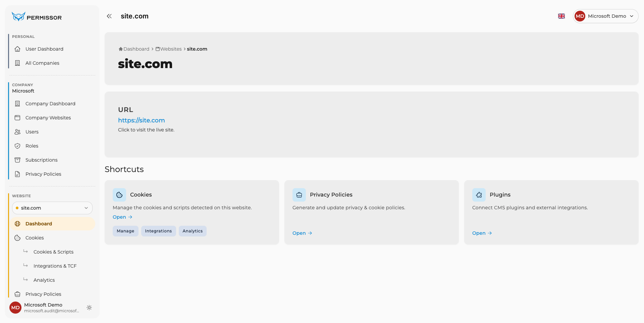Screen dimensions: 644x323
Task: Open the Roles page
Action: 52,146
